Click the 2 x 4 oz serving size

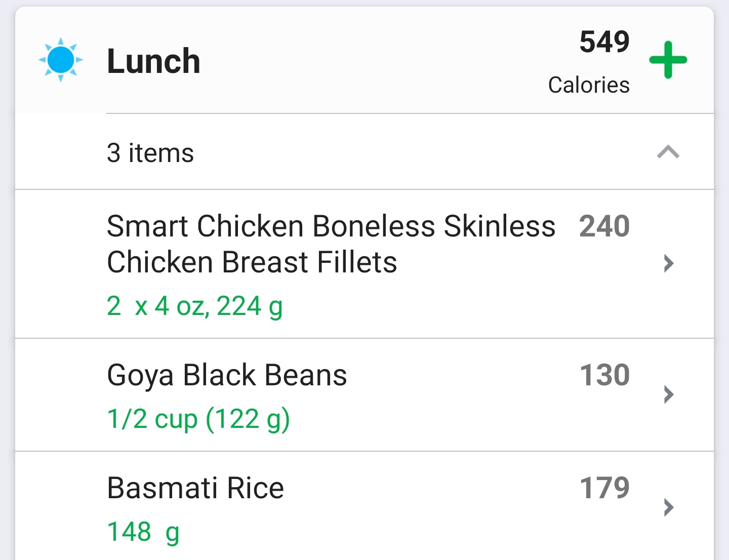tap(195, 305)
